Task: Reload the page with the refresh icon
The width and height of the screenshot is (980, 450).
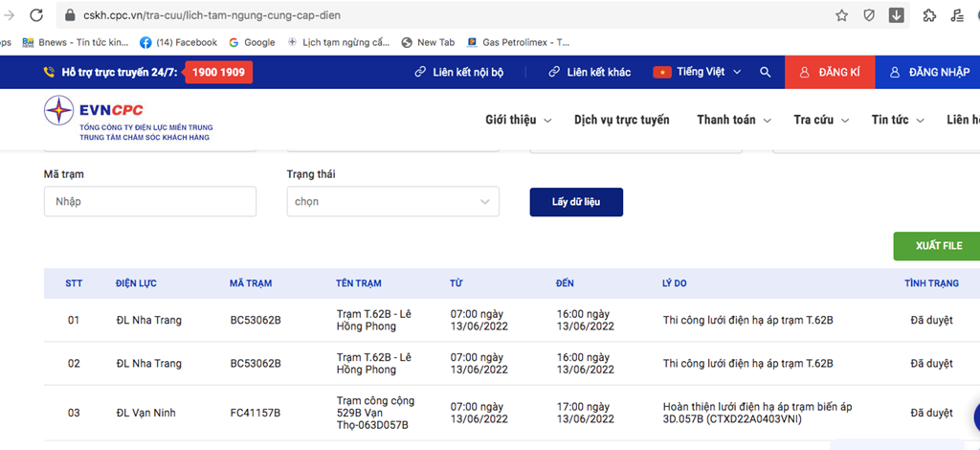Action: click(35, 15)
